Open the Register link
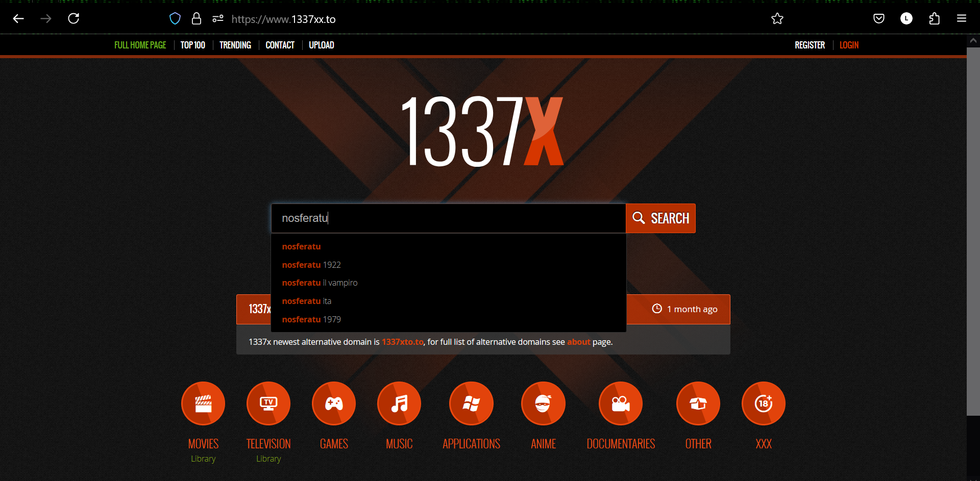This screenshot has height=481, width=980. [810, 45]
